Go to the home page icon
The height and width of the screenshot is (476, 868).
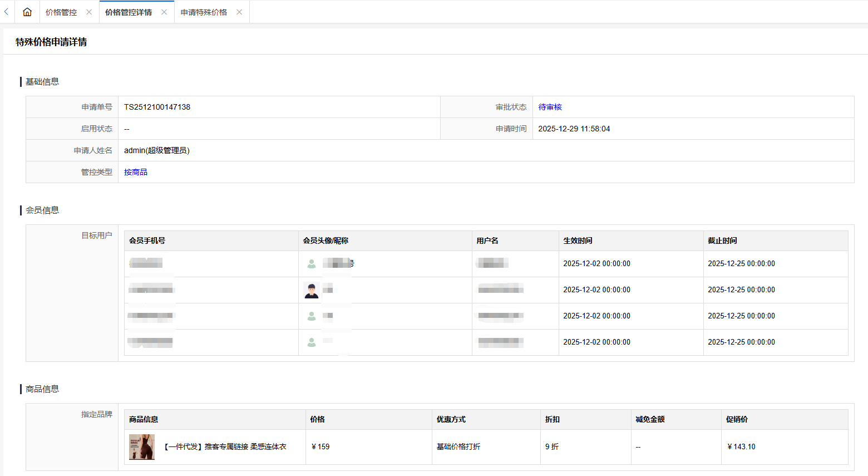click(27, 12)
